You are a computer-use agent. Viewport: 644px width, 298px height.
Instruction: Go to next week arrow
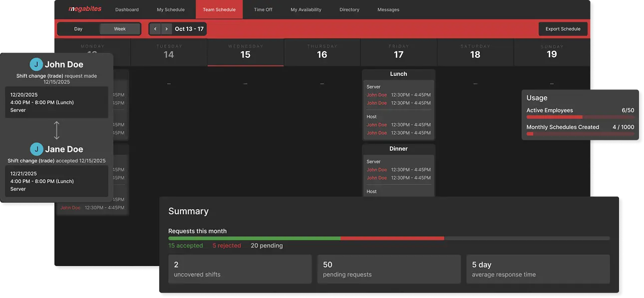[166, 29]
